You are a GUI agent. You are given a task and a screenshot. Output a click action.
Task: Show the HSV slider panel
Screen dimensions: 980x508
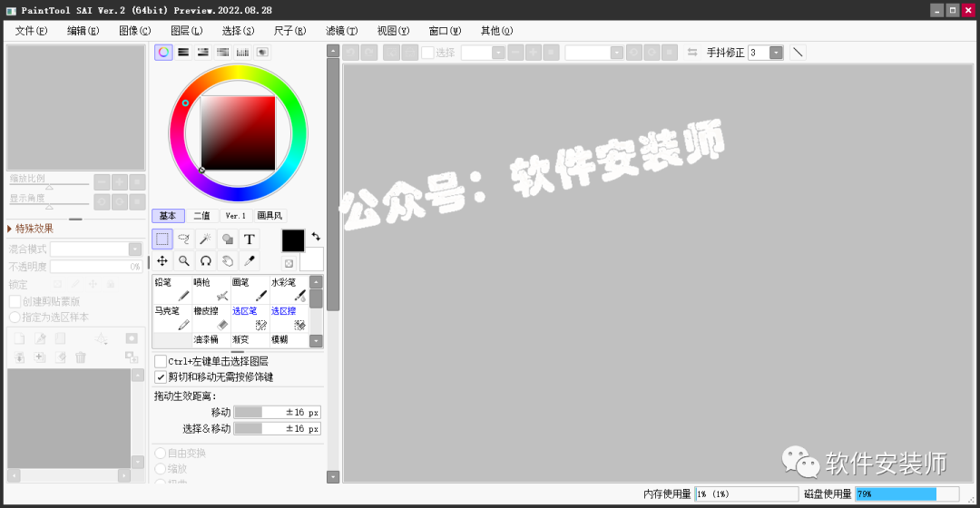[x=203, y=53]
